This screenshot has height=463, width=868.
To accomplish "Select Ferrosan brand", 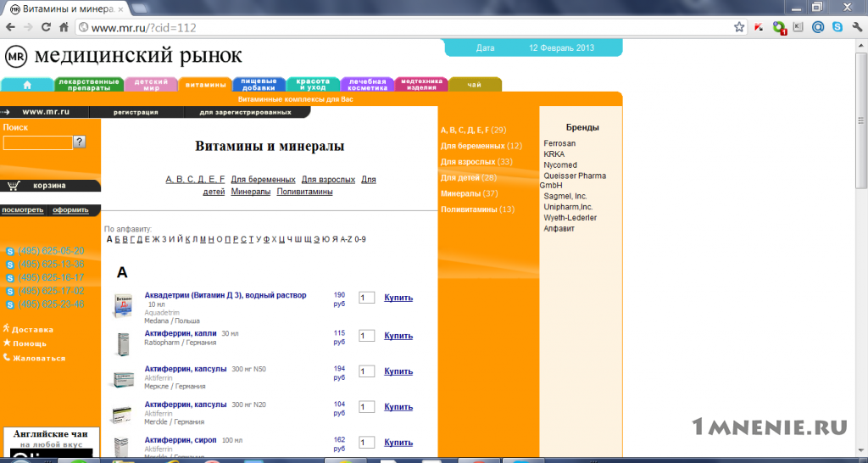I will coord(559,143).
